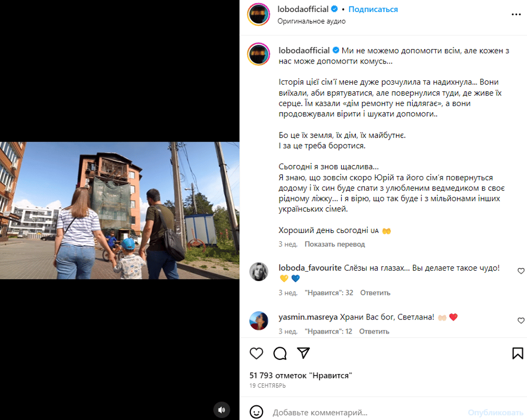The height and width of the screenshot is (420, 527).
Task: Open Оригинальное аудио audio link
Action: coord(311,21)
